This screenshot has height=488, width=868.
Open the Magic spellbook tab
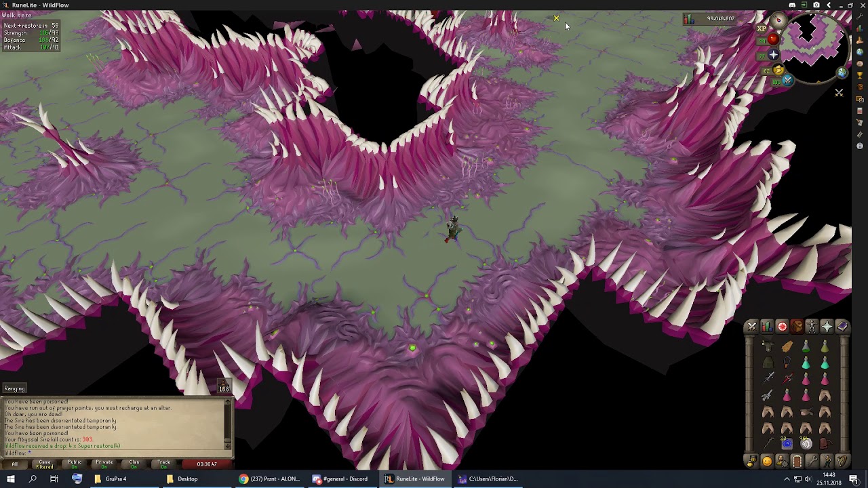843,326
